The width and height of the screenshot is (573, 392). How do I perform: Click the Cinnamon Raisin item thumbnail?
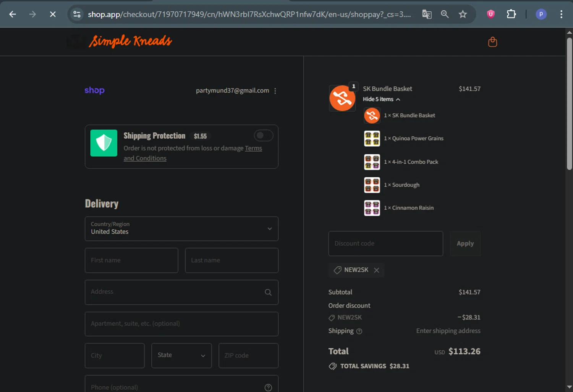372,208
